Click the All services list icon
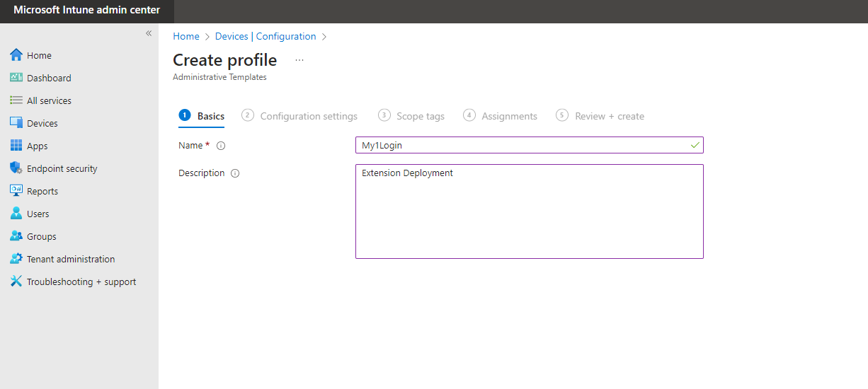This screenshot has width=868, height=389. 16,100
